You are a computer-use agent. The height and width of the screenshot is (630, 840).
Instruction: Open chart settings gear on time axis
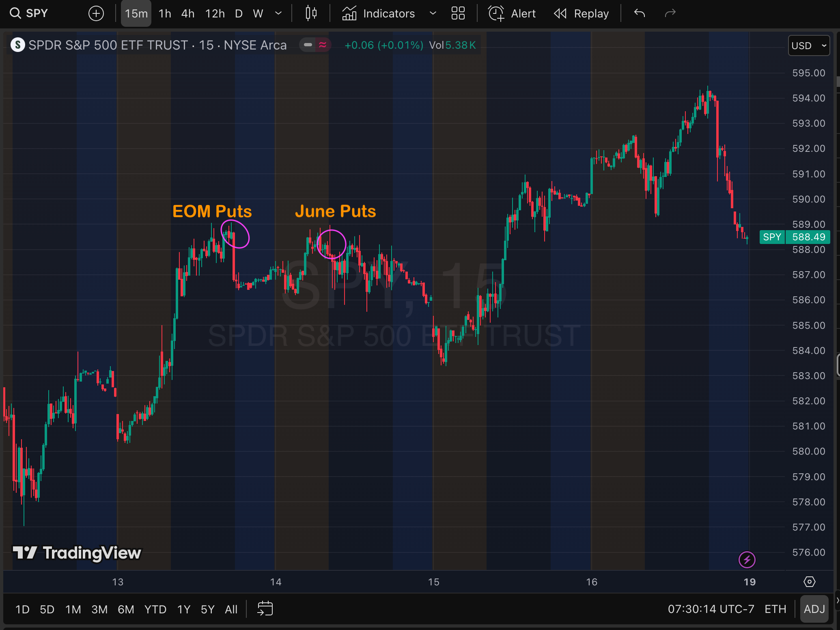point(810,582)
